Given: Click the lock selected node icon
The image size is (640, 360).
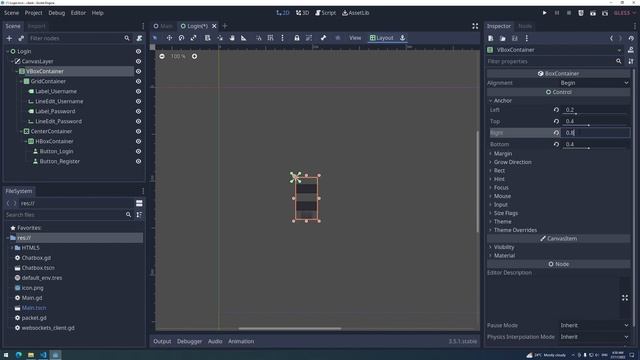Looking at the screenshot, I should 297,38.
